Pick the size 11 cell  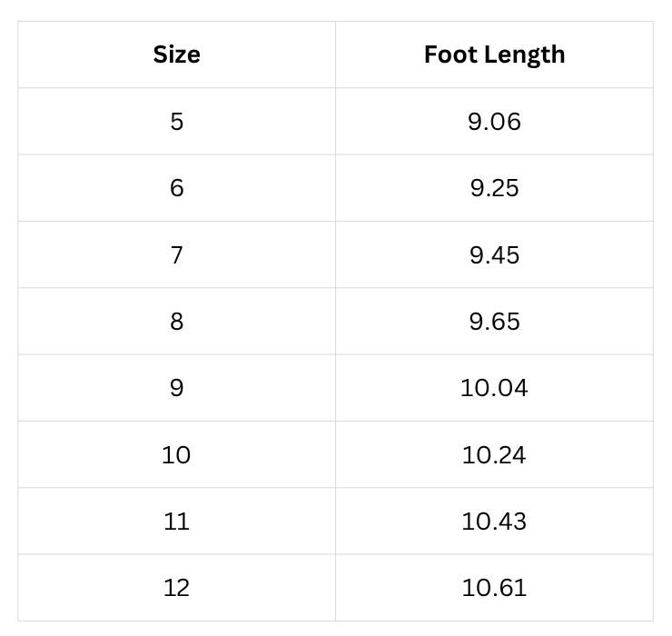point(176,522)
